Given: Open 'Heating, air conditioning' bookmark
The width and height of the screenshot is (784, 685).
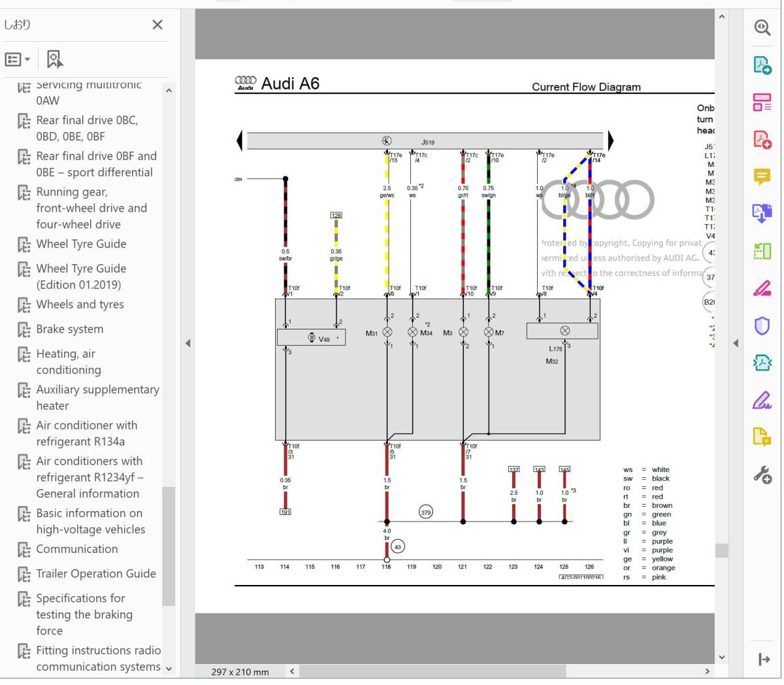Looking at the screenshot, I should (69, 361).
